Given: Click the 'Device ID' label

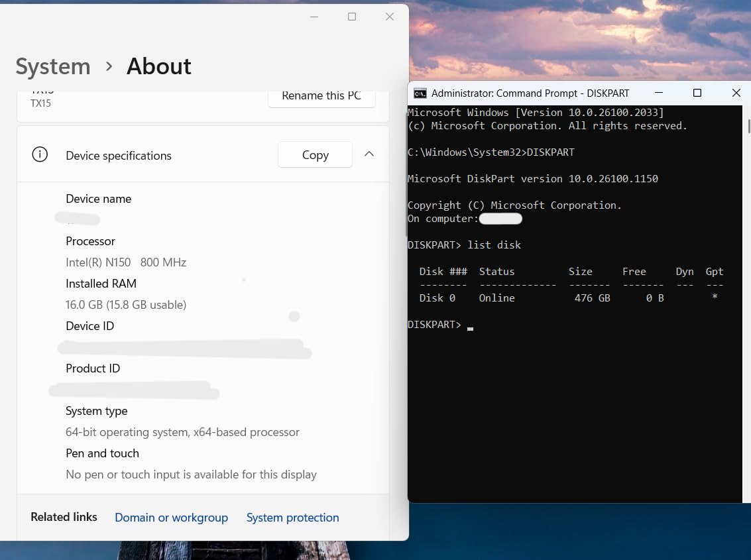Looking at the screenshot, I should click(x=90, y=326).
